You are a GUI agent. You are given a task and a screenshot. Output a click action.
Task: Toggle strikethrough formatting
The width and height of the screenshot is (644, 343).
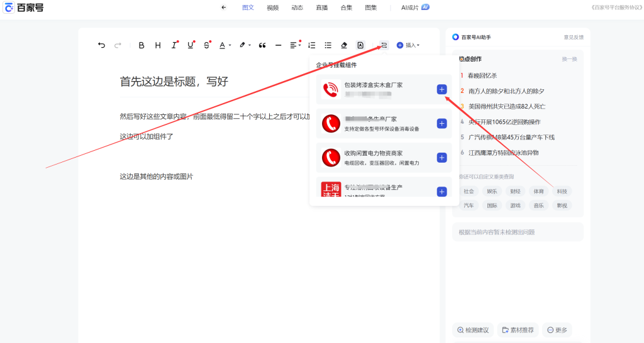[207, 45]
